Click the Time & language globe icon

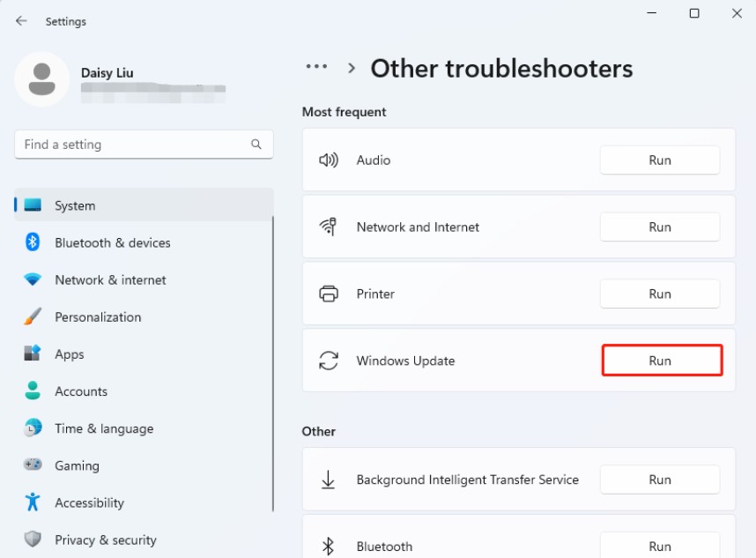point(33,428)
